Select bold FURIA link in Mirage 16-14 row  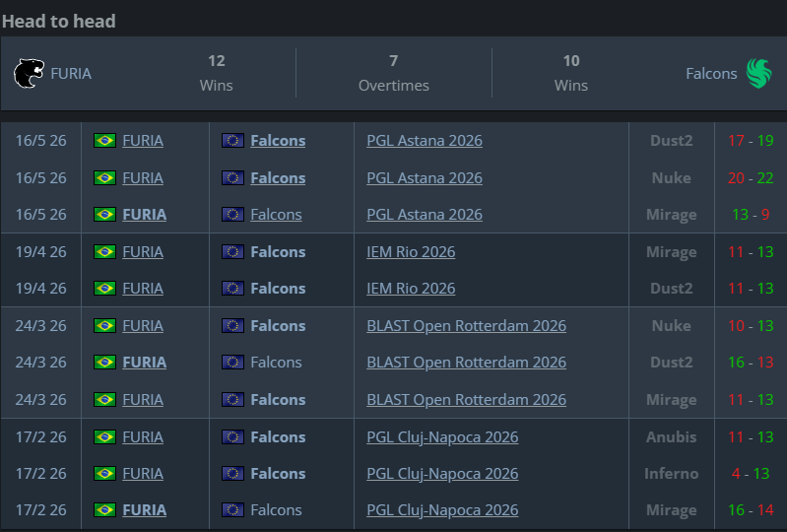pos(144,510)
